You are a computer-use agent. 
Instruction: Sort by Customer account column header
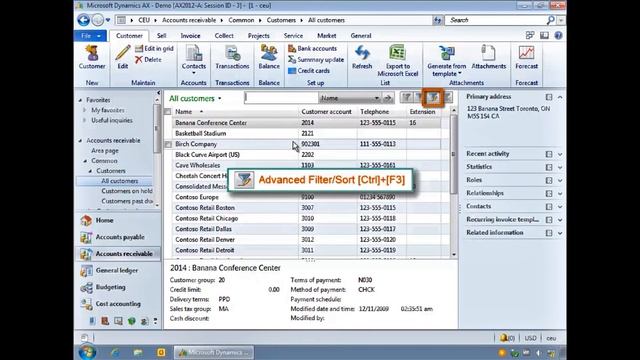[x=327, y=111]
